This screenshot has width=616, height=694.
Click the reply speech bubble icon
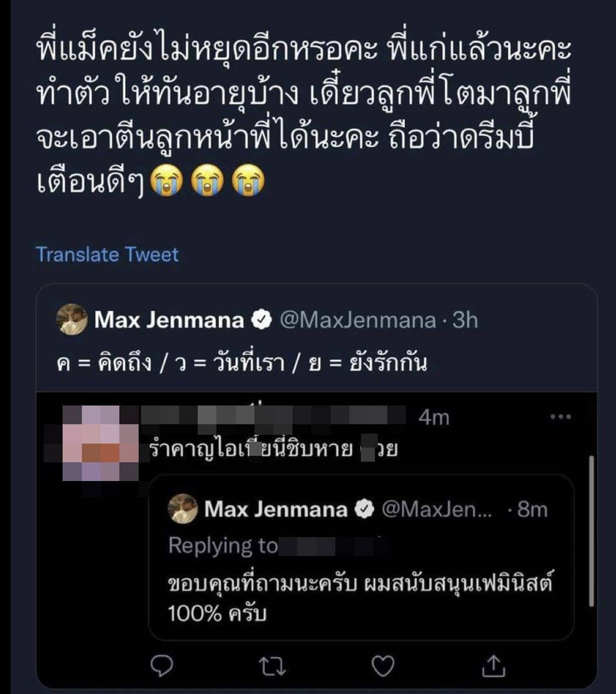point(164,664)
